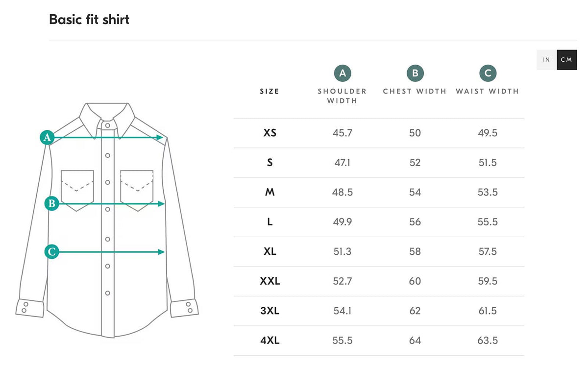The width and height of the screenshot is (588, 367).
Task: Click the C waist width badge in table header
Action: [488, 73]
